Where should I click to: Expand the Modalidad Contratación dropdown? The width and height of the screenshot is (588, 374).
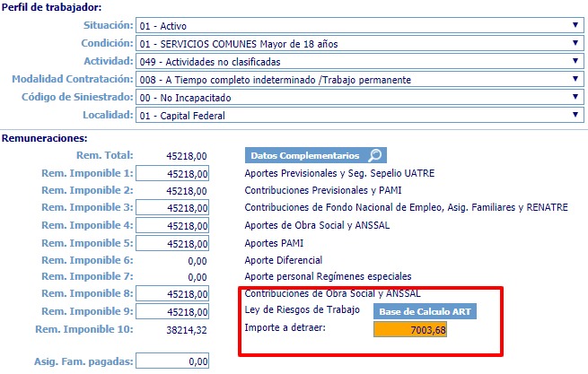click(x=359, y=79)
